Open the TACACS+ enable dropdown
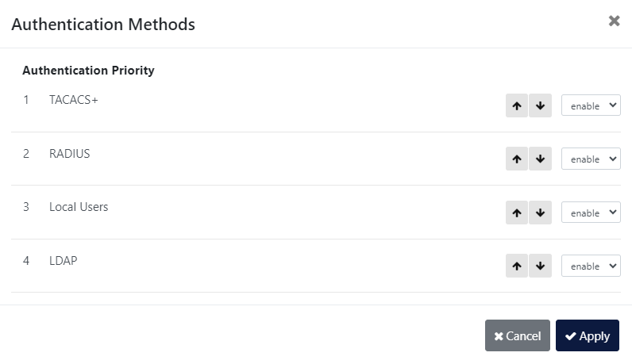Viewport: 632px width, 364px height. [591, 105]
